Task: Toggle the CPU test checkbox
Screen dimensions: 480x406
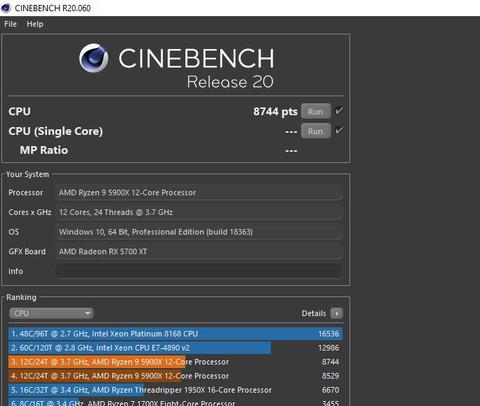Action: click(339, 111)
